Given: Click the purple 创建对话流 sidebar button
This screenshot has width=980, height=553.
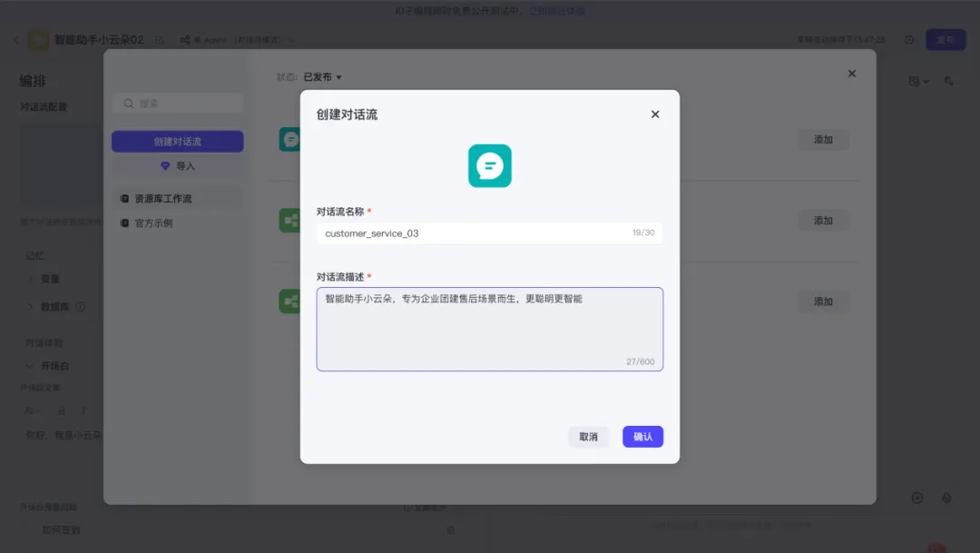Looking at the screenshot, I should 178,142.
